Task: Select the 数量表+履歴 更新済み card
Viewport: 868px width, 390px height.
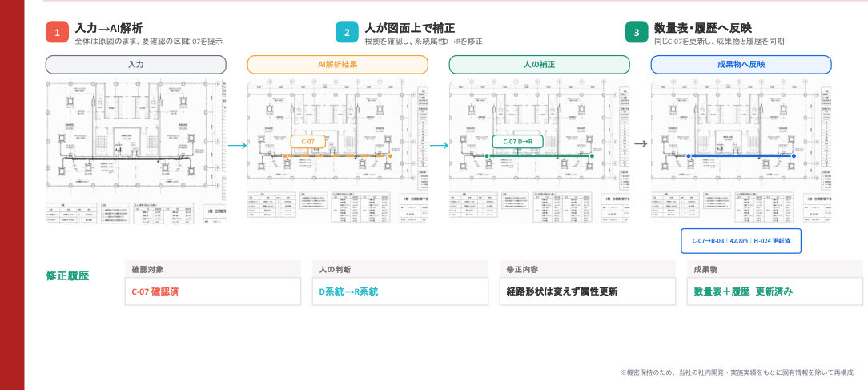Action: (775, 291)
